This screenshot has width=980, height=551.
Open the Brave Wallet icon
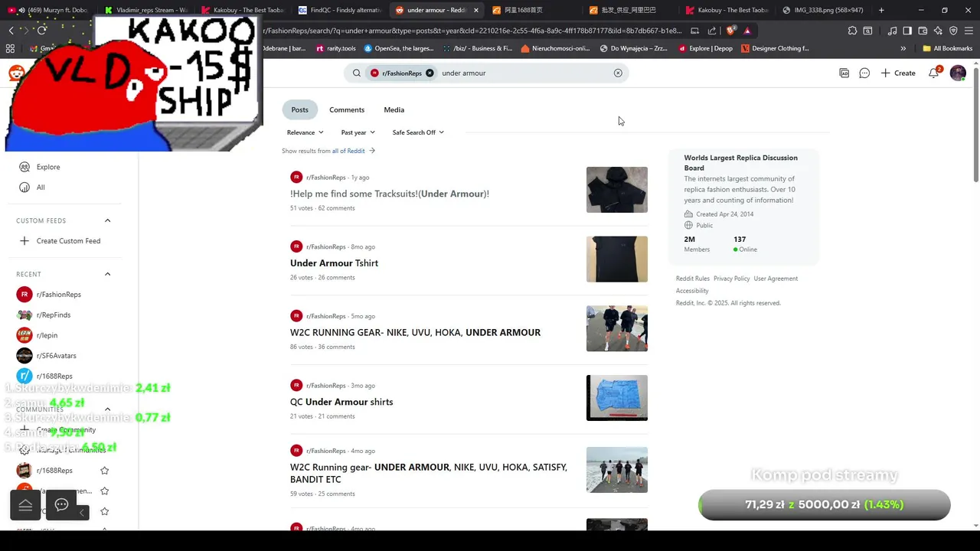tap(923, 31)
